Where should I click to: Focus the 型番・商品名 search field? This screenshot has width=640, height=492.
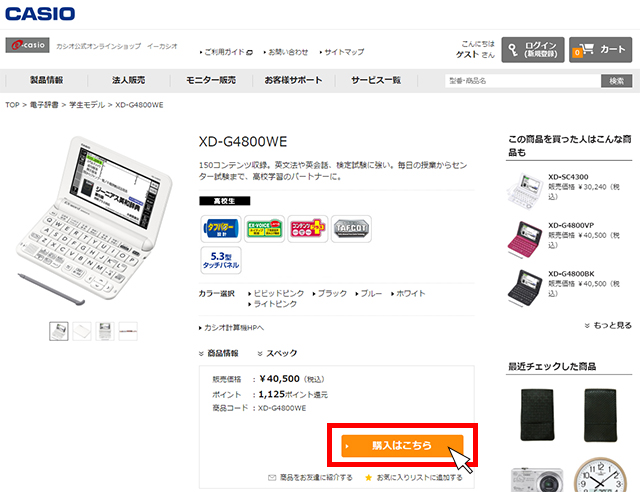click(523, 81)
